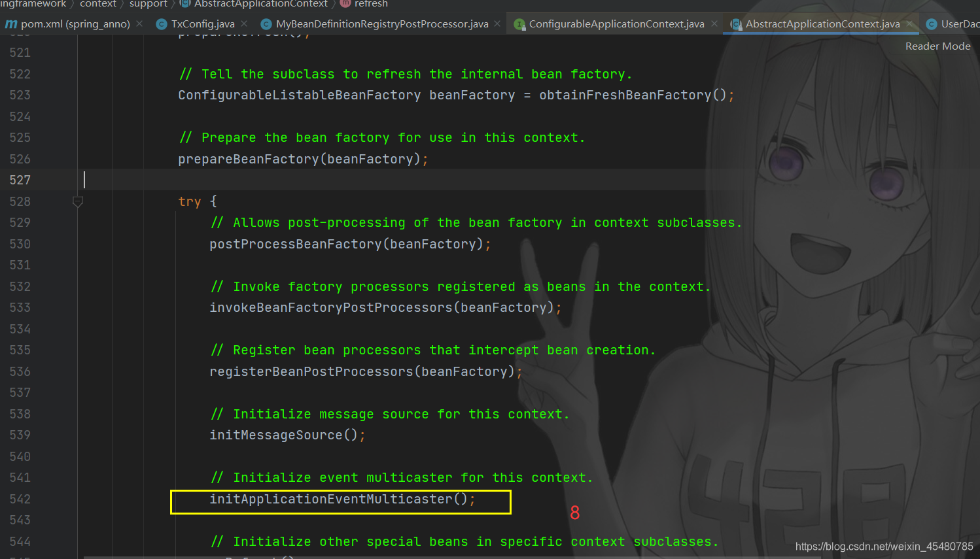Click the Maven icon on pom.xml tab
This screenshot has height=559, width=980.
point(11,24)
